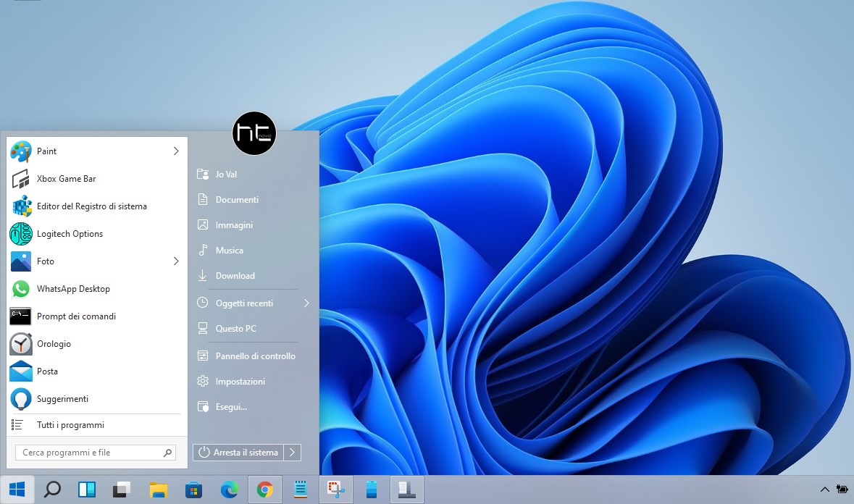
Task: Expand Oggetti recenti submenu
Action: coord(306,303)
